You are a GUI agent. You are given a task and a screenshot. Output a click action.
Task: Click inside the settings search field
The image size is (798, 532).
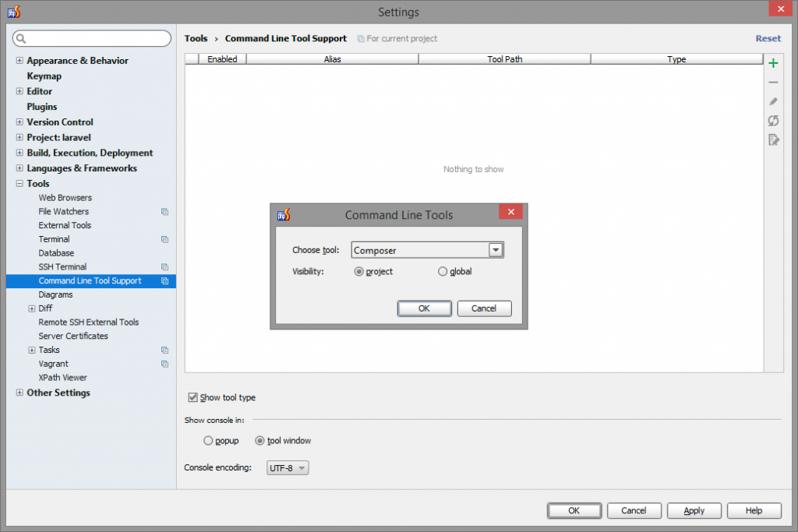(92, 37)
